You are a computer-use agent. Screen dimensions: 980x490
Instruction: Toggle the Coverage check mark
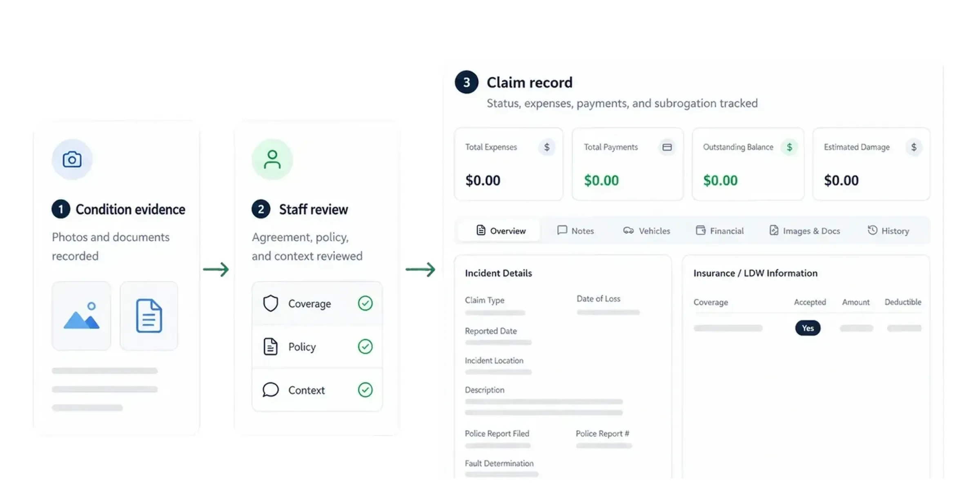(365, 303)
